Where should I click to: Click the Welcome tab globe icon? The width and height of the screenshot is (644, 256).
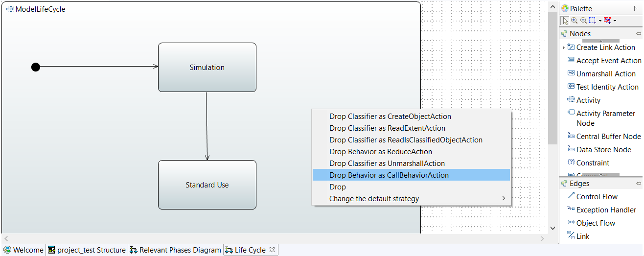click(7, 250)
